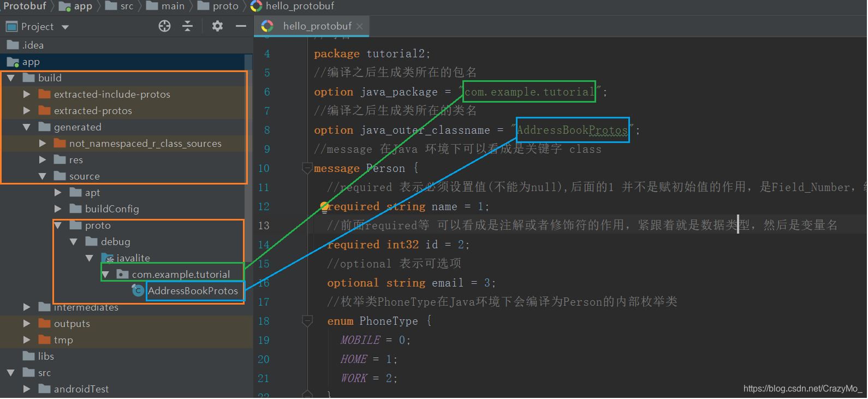Expand the apt folder
The width and height of the screenshot is (868, 399).
(58, 193)
